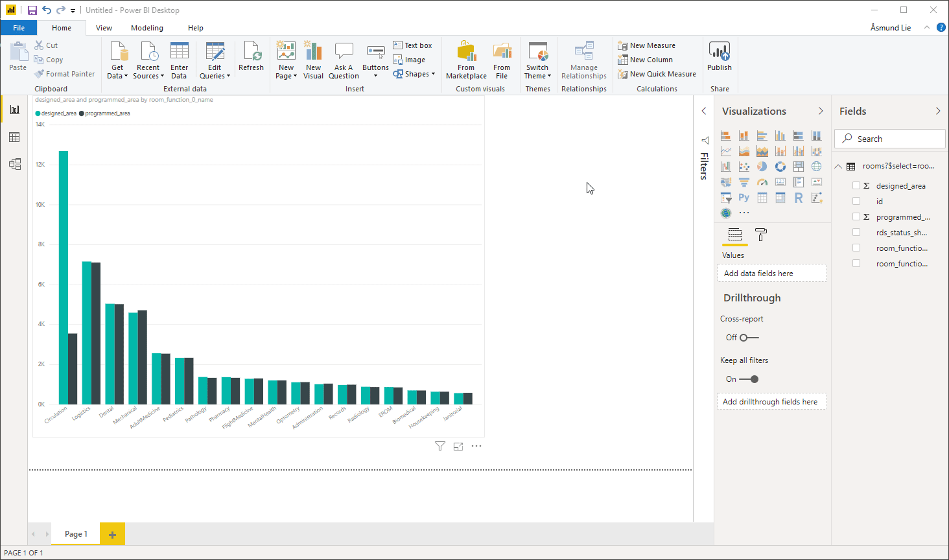Switch to the Modeling ribbon tab
The height and width of the screenshot is (560, 949).
click(146, 28)
